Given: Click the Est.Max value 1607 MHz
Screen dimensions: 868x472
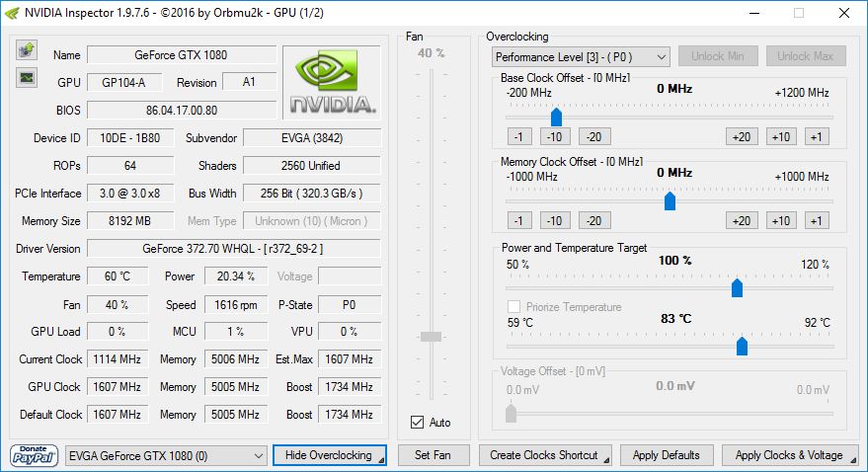Looking at the screenshot, I should coord(350,359).
